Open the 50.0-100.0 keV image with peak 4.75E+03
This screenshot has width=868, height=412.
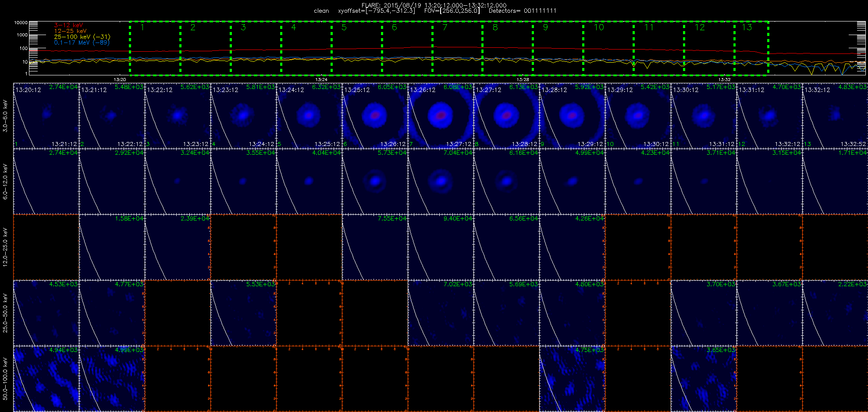572,379
